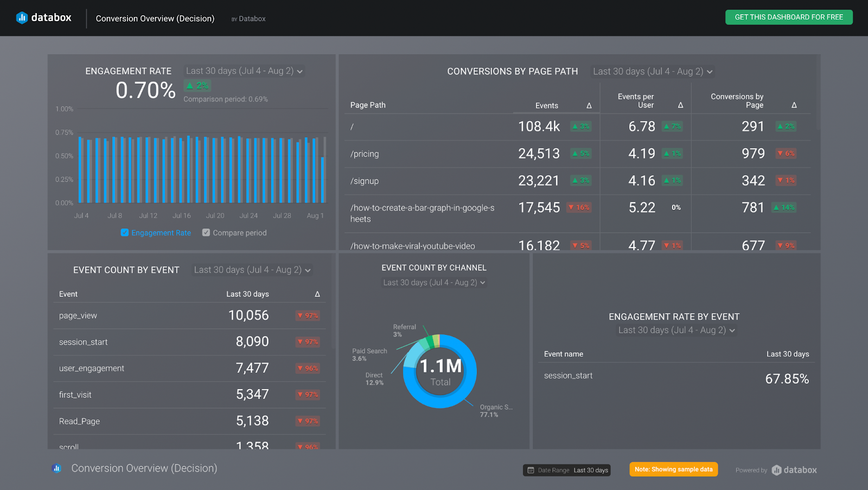Sort table by Page Path column header

[368, 105]
